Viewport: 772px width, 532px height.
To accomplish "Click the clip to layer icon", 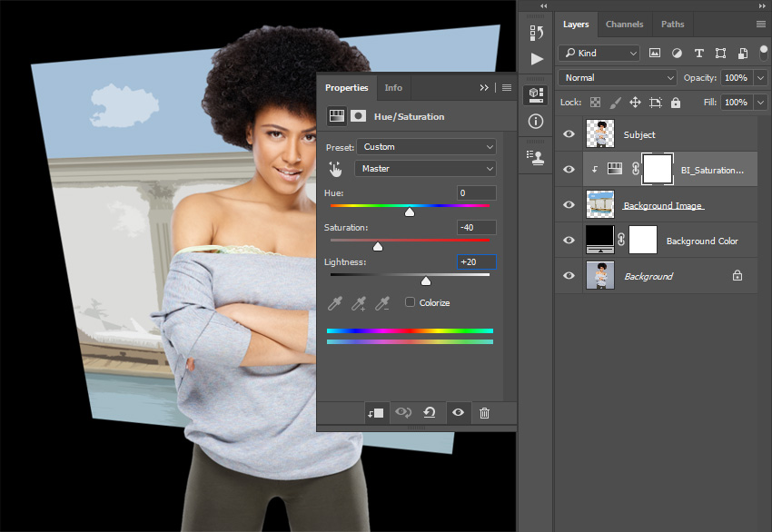I will [x=375, y=413].
